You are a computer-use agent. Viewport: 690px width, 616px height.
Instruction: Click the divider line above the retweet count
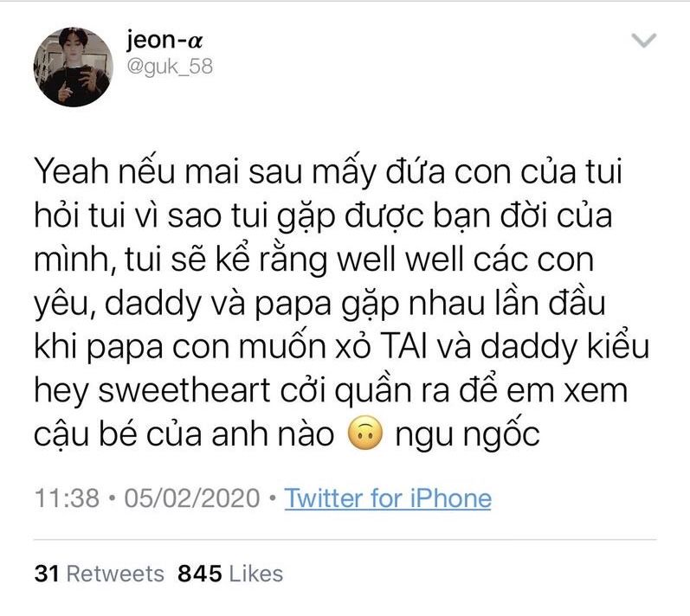pyautogui.click(x=345, y=539)
